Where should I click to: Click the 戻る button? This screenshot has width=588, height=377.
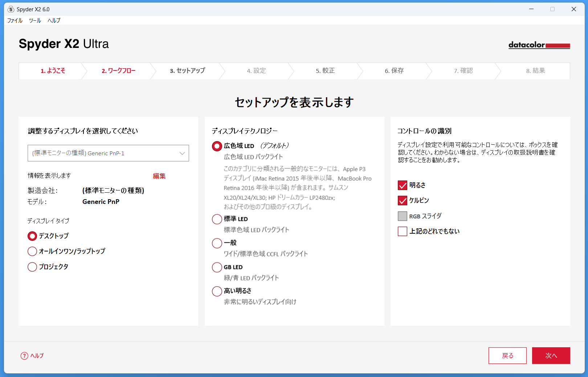pos(507,356)
